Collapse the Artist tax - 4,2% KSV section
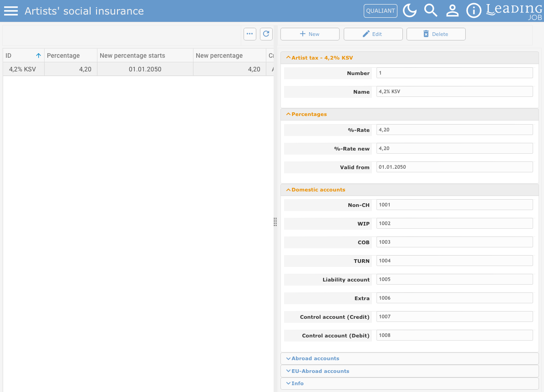The image size is (544, 392). tap(409, 58)
